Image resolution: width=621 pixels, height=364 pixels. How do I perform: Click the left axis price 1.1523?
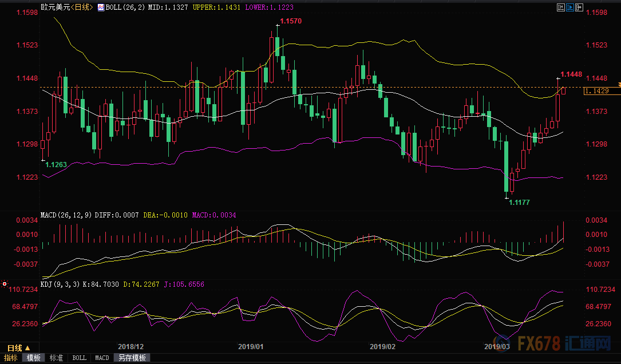pyautogui.click(x=27, y=45)
